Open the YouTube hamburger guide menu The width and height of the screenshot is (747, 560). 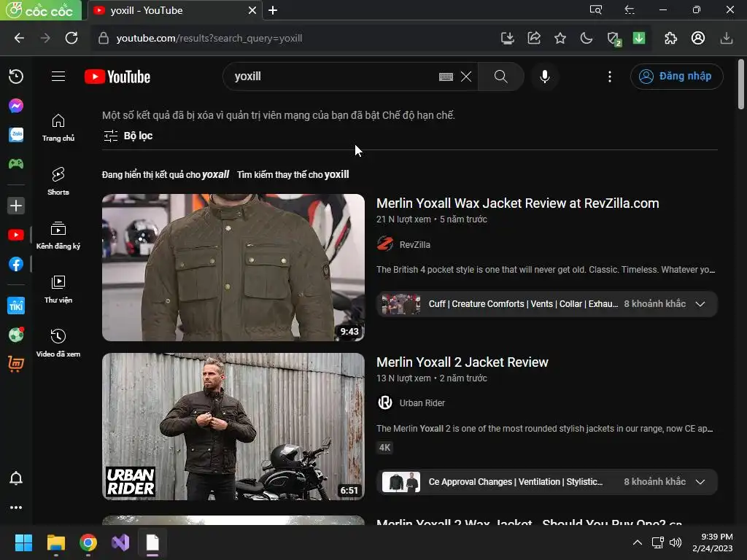click(x=58, y=76)
